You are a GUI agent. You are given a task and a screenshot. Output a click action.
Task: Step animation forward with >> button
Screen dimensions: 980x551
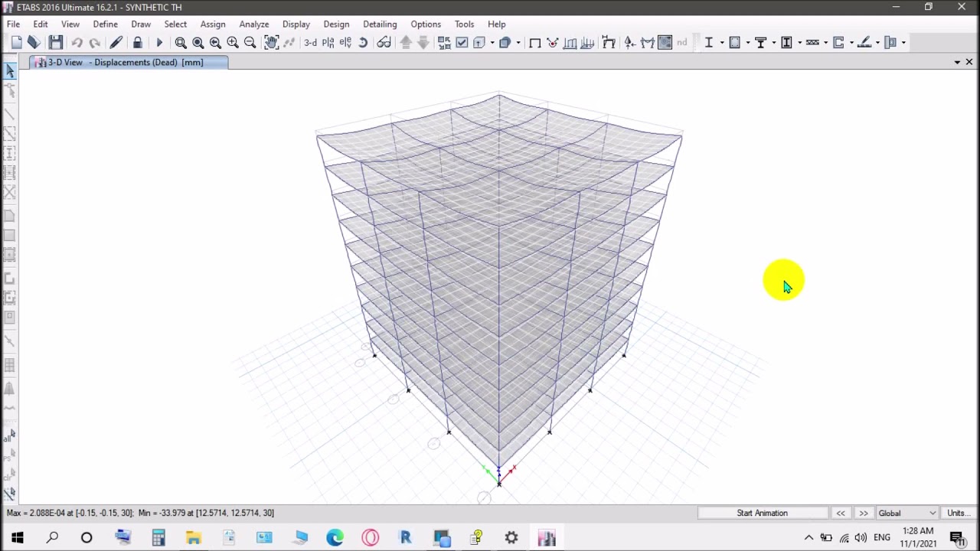click(863, 513)
